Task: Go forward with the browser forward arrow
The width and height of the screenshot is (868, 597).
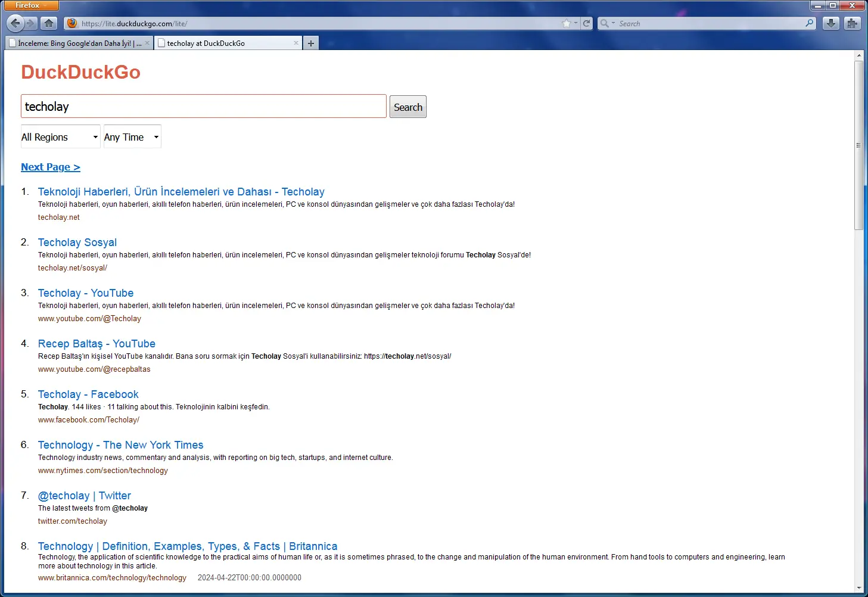Action: [x=31, y=23]
